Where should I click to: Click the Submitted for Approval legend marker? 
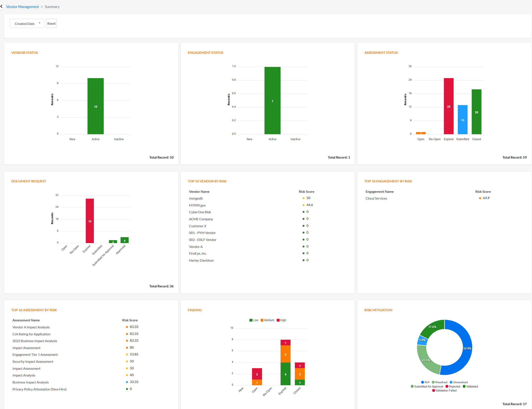pyautogui.click(x=412, y=386)
